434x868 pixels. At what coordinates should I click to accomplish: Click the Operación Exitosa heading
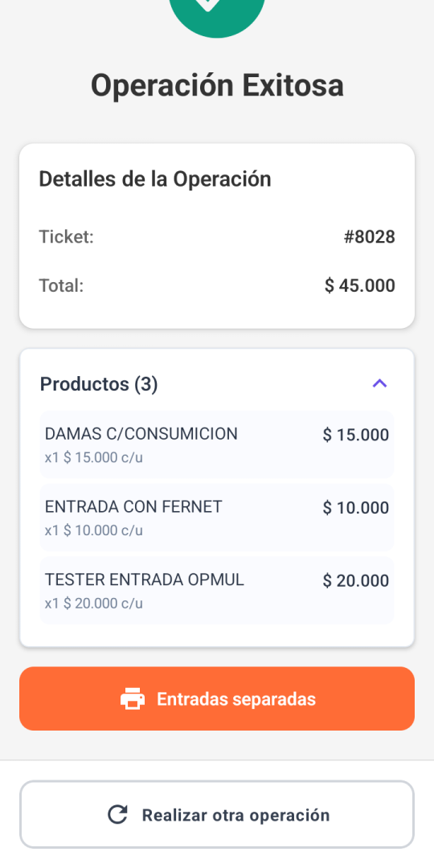click(x=217, y=86)
